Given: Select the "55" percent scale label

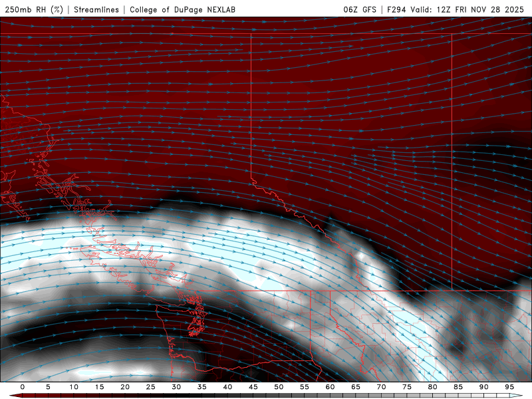Looking at the screenshot, I should (x=305, y=387).
